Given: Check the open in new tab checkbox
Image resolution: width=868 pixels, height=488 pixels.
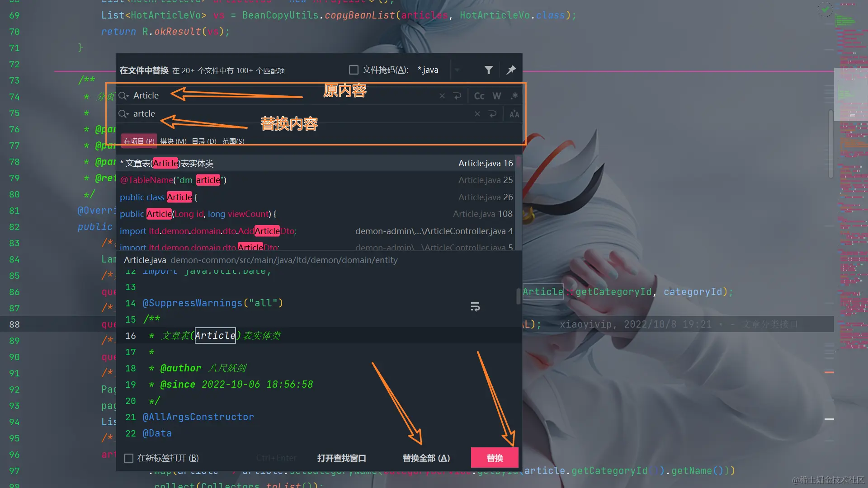Looking at the screenshot, I should (129, 458).
